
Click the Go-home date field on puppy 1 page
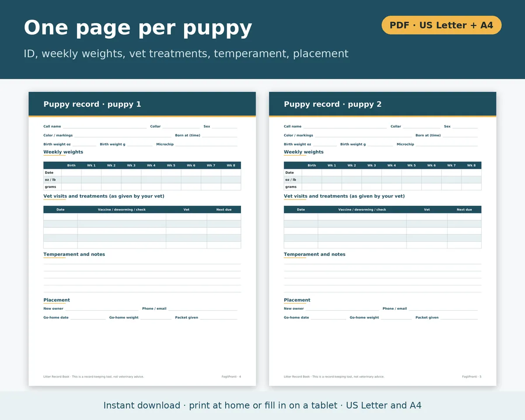coord(88,318)
